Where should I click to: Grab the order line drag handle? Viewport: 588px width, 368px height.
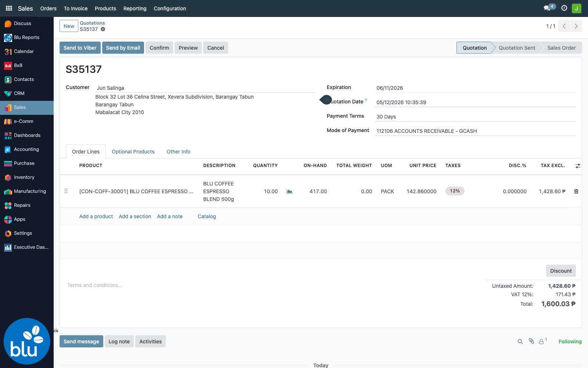pos(66,191)
